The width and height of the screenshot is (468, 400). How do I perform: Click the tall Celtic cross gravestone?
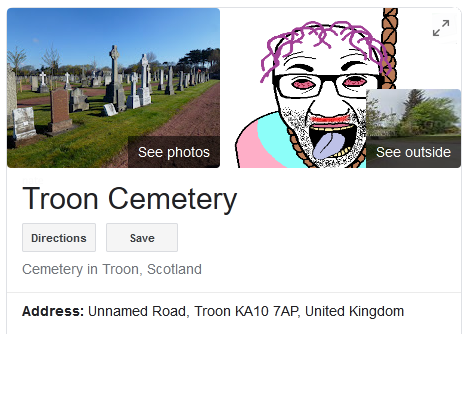pos(114,77)
